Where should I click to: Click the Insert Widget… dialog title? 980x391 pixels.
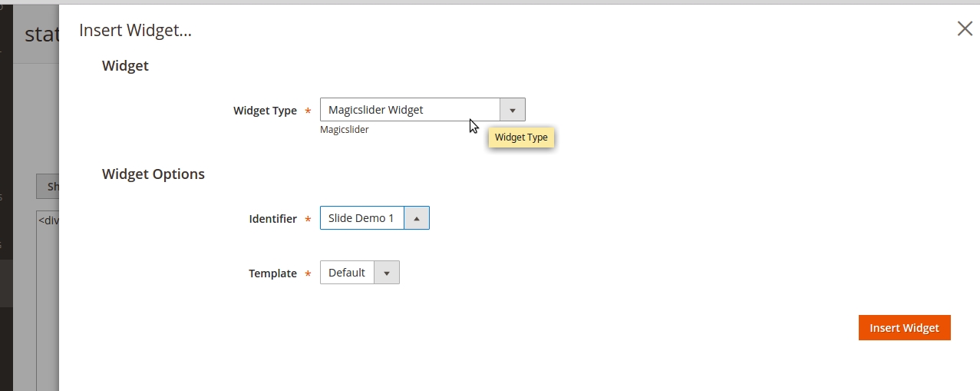135,31
